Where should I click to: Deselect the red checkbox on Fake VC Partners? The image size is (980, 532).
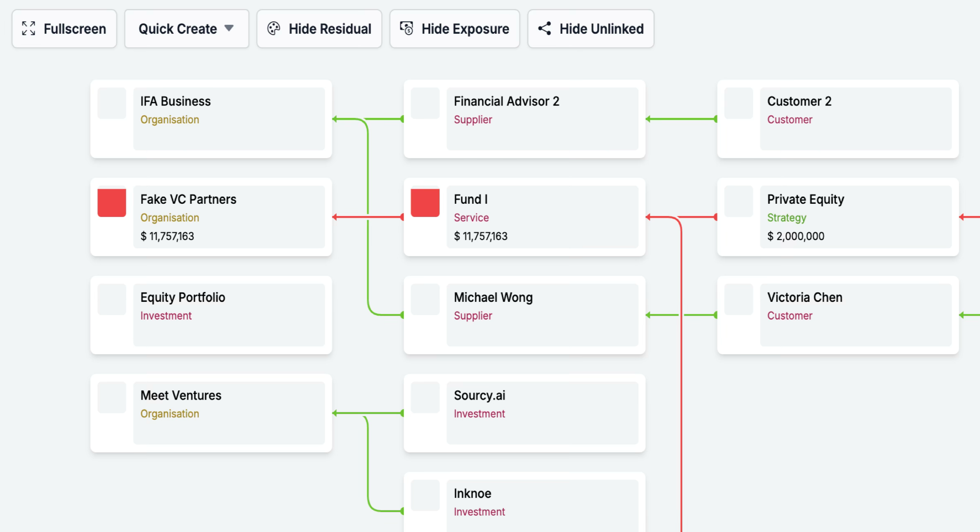[x=111, y=202]
